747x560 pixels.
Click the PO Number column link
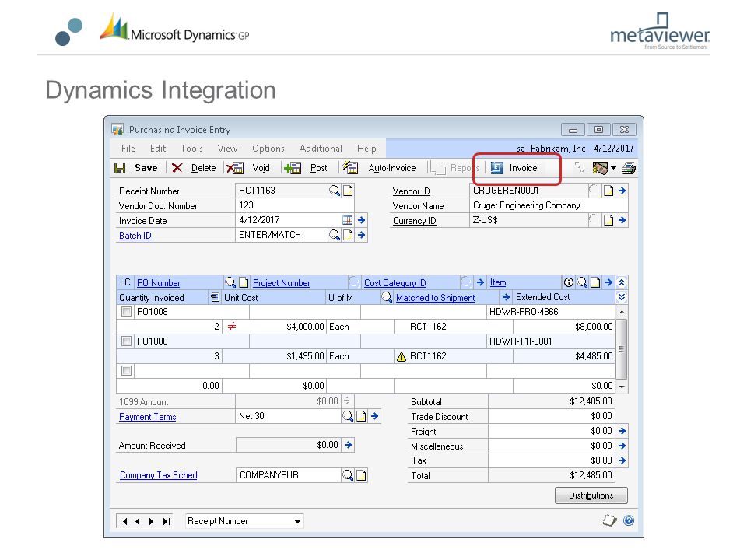158,283
